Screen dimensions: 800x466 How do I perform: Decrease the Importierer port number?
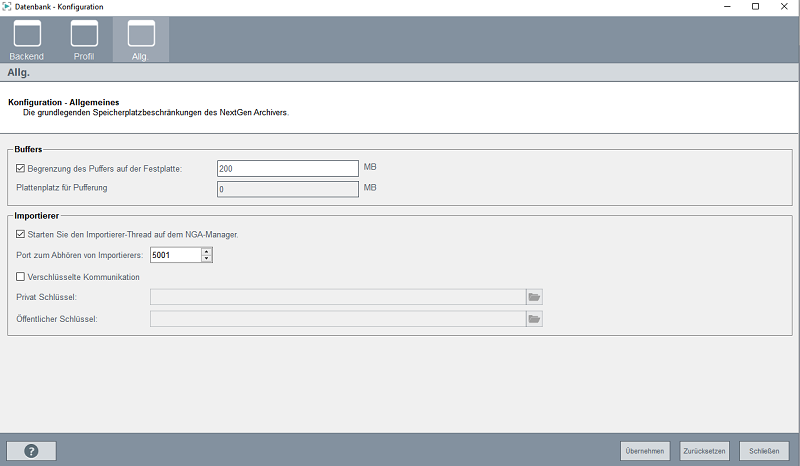coord(206,259)
